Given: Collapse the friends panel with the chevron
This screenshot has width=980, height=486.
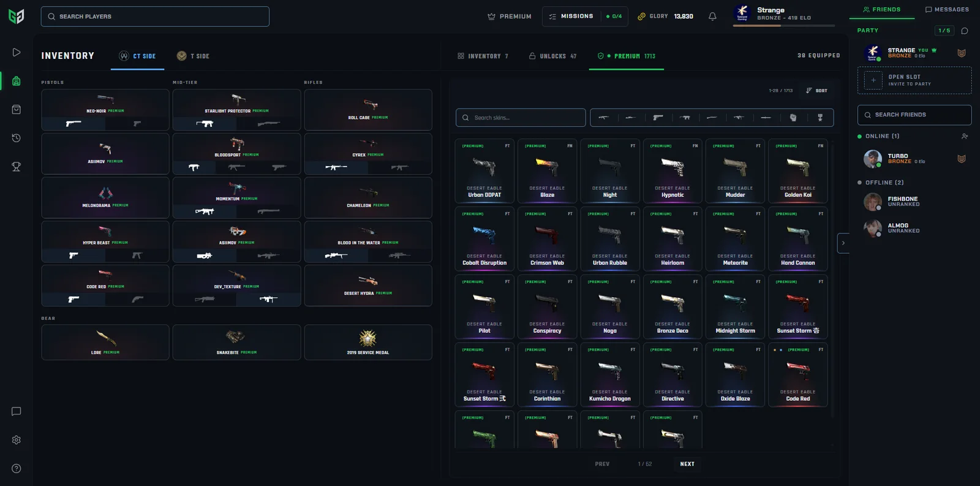Looking at the screenshot, I should pyautogui.click(x=843, y=243).
